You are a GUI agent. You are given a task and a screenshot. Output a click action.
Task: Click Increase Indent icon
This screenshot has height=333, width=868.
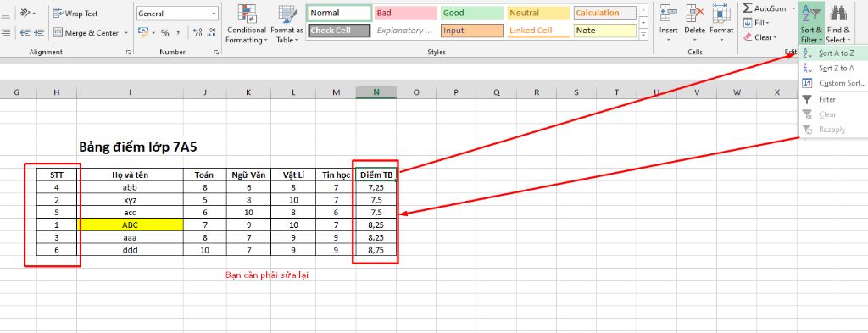click(39, 33)
